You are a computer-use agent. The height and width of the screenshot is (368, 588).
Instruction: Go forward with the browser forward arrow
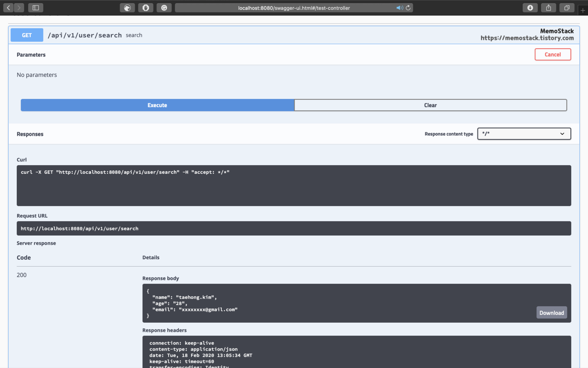[x=19, y=8]
